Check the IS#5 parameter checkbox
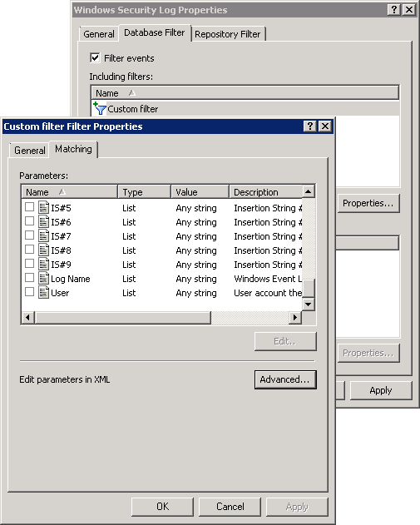The image size is (420, 525). pyautogui.click(x=29, y=207)
